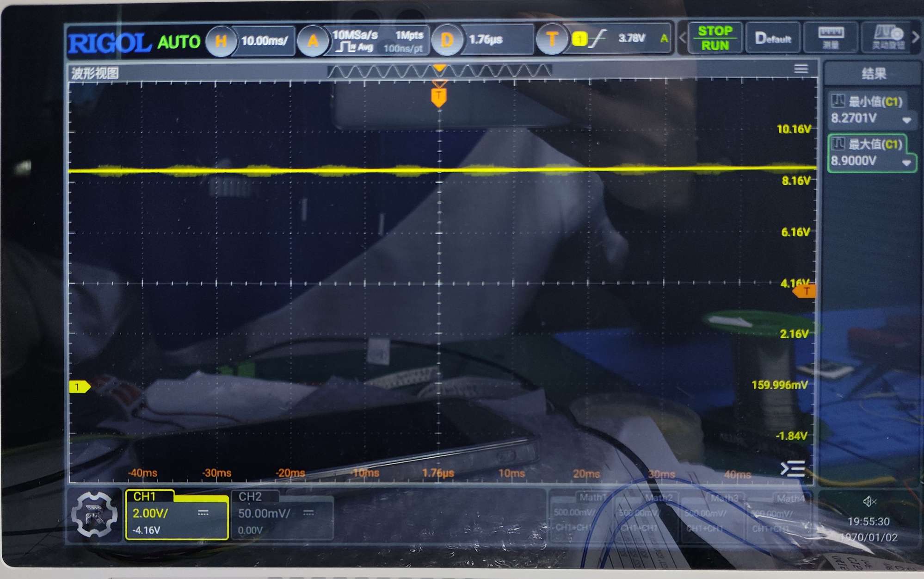
Task: Expand the minimum value C1 result dropdown
Action: [906, 120]
